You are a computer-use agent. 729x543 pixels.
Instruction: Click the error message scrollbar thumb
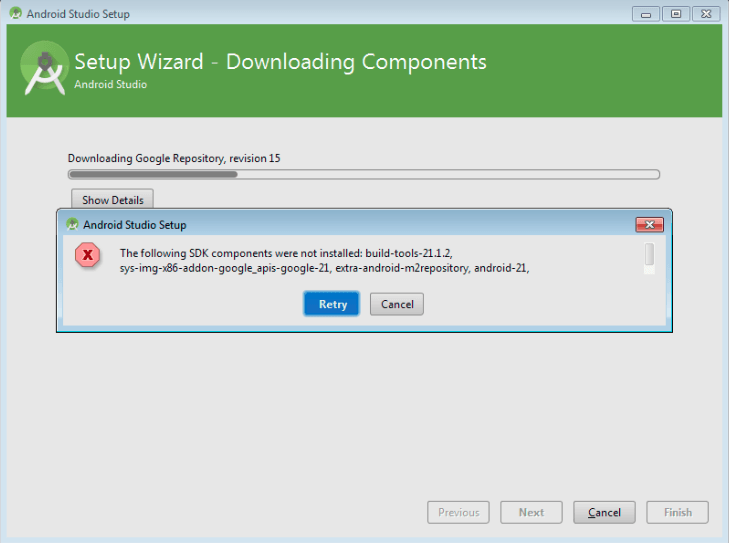[x=649, y=254]
